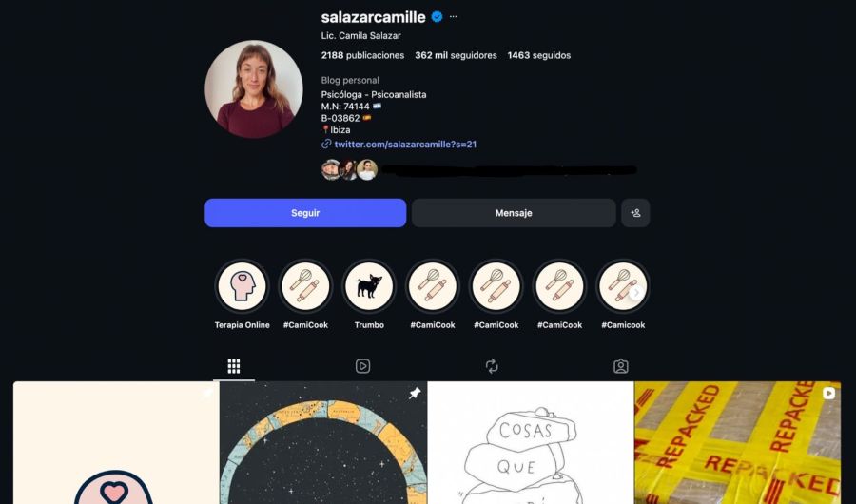Open the profile picture of Camila Salazar
The width and height of the screenshot is (856, 504).
click(254, 89)
